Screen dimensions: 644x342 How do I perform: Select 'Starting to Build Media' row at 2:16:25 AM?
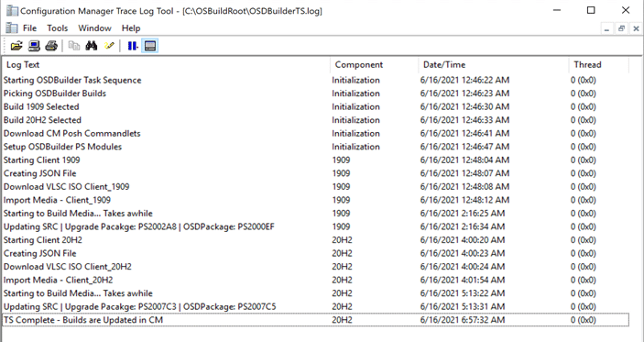click(315, 214)
